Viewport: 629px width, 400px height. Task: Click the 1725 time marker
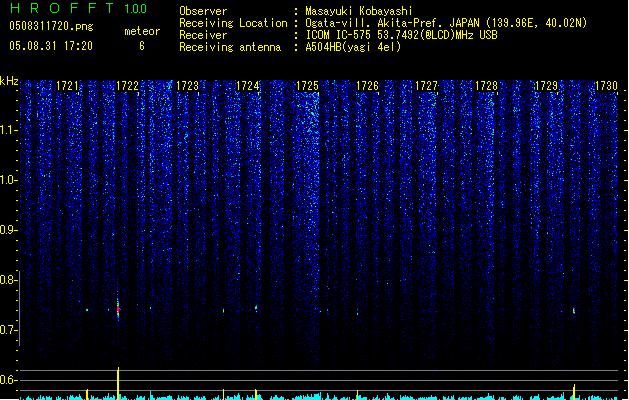[307, 86]
